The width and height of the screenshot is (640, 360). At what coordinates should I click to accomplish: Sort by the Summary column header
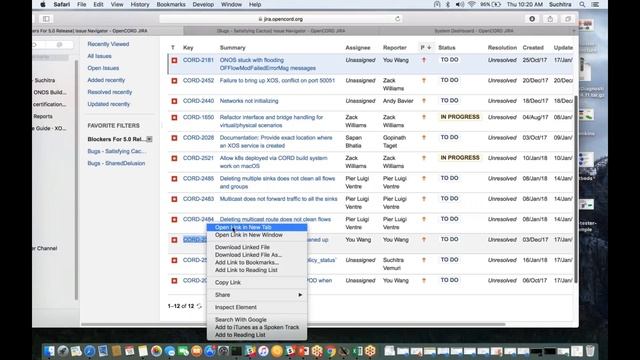[233, 48]
